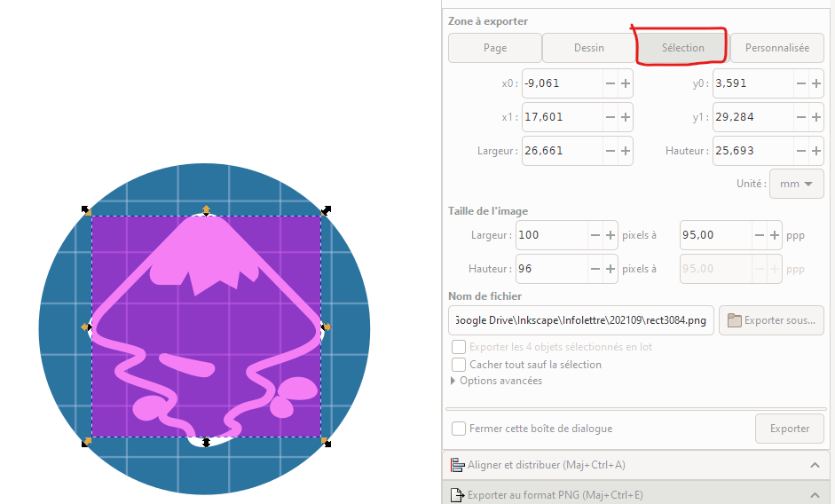
Task: Increase the x0 value with plus
Action: coord(626,83)
